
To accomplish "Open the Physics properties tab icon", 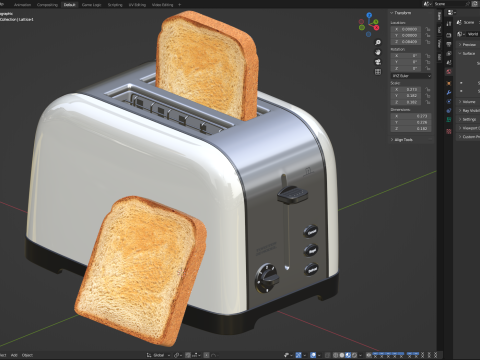I will (449, 101).
